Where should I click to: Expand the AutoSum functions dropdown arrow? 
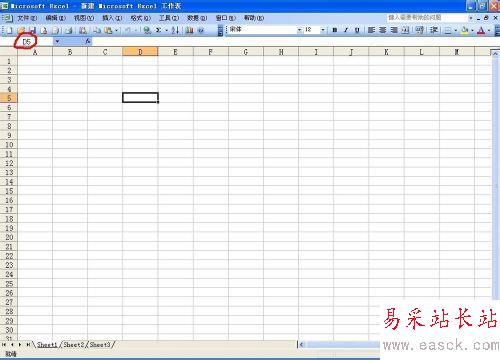166,30
